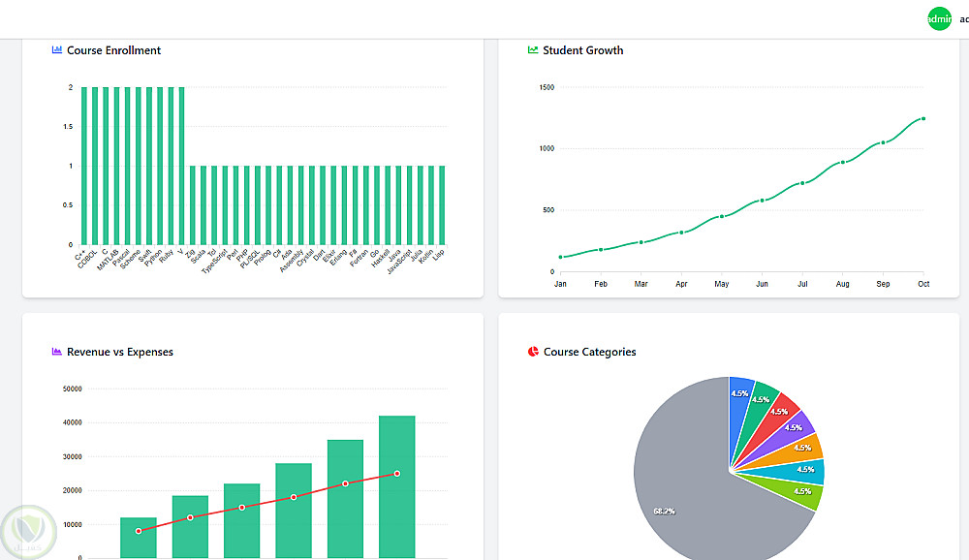Click the fifth red expense point

346,483
